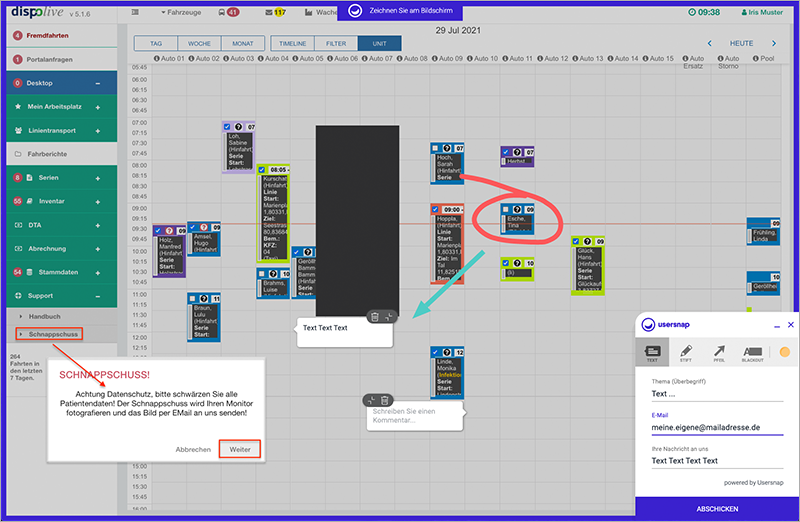The image size is (800, 522).
Task: Collapse the Desktop menu section
Action: click(98, 83)
